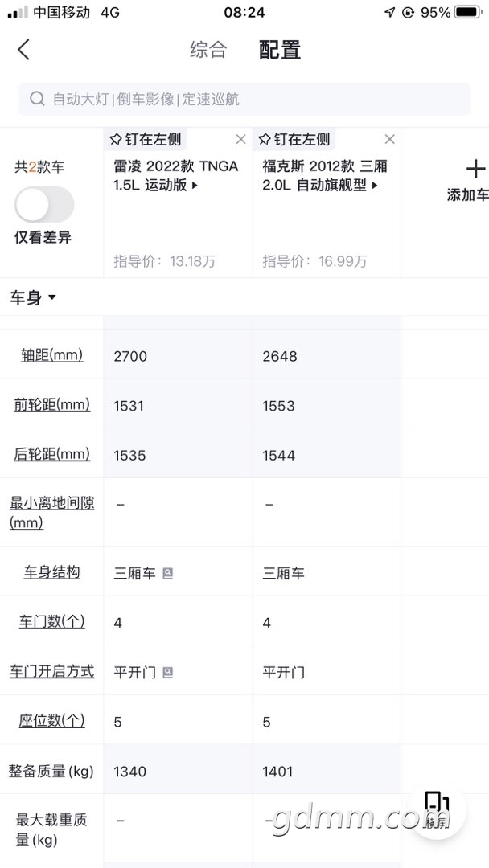Tap 福克斯 rear track value 1544
The width and height of the screenshot is (489, 868).
pos(279,455)
